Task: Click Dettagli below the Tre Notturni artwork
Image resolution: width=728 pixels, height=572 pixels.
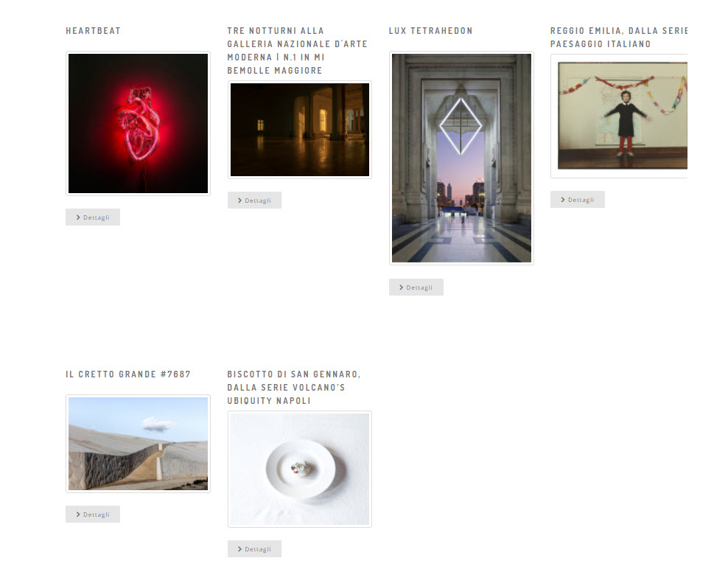Action: (x=254, y=200)
